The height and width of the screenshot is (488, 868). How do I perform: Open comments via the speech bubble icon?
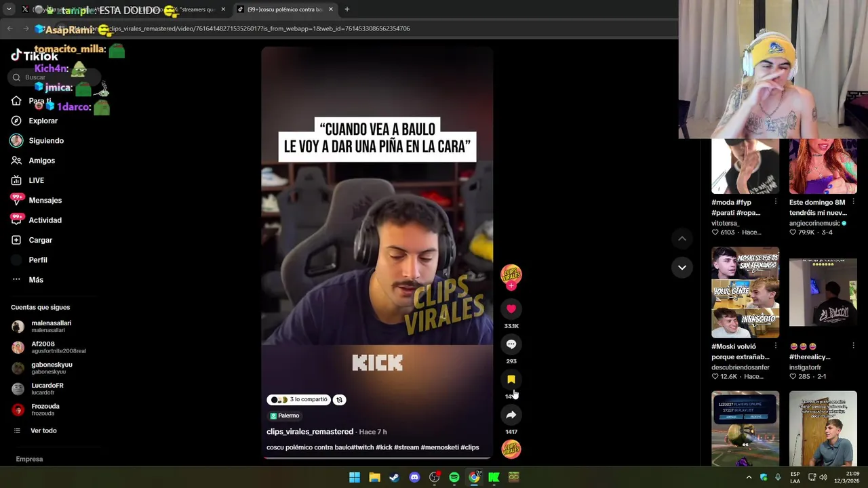(x=511, y=344)
